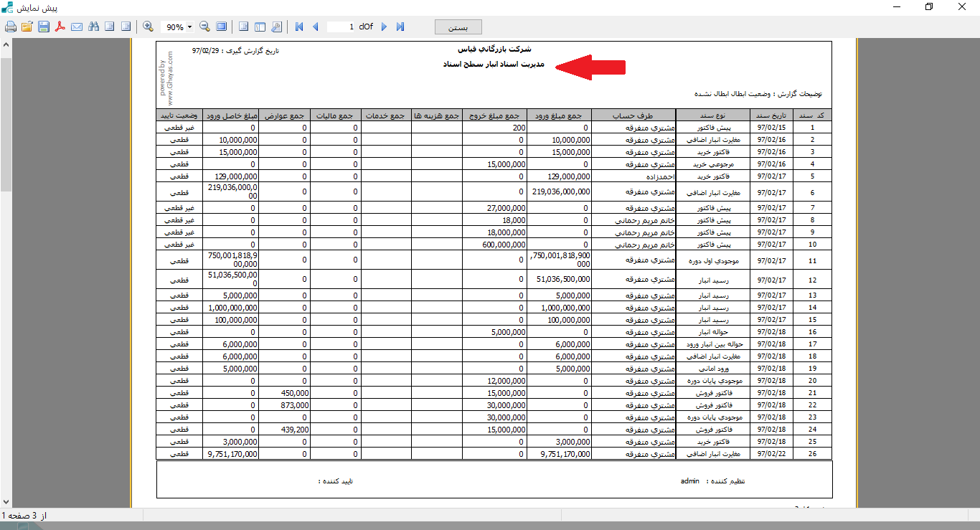Click the left vertical scrollbar thumb
Image resolution: width=980 pixels, height=530 pixels.
point(6,124)
